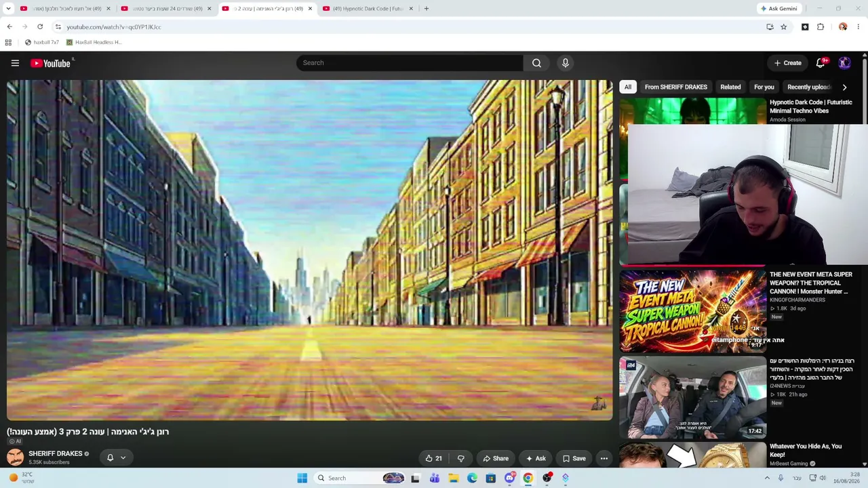868x488 pixels.
Task: Open the Chrome apps grid shortcut
Action: (8, 42)
